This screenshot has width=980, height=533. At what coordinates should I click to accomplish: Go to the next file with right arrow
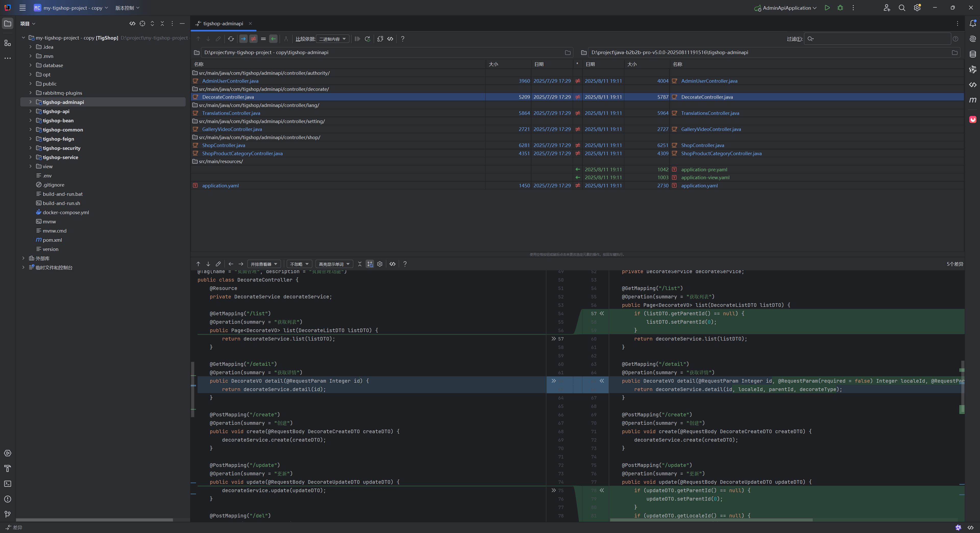pyautogui.click(x=241, y=264)
